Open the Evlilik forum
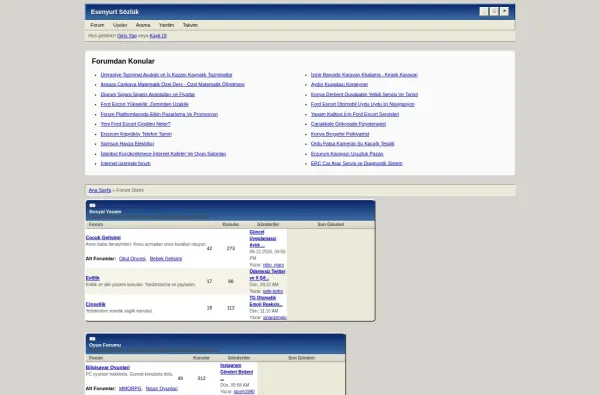 [93, 278]
